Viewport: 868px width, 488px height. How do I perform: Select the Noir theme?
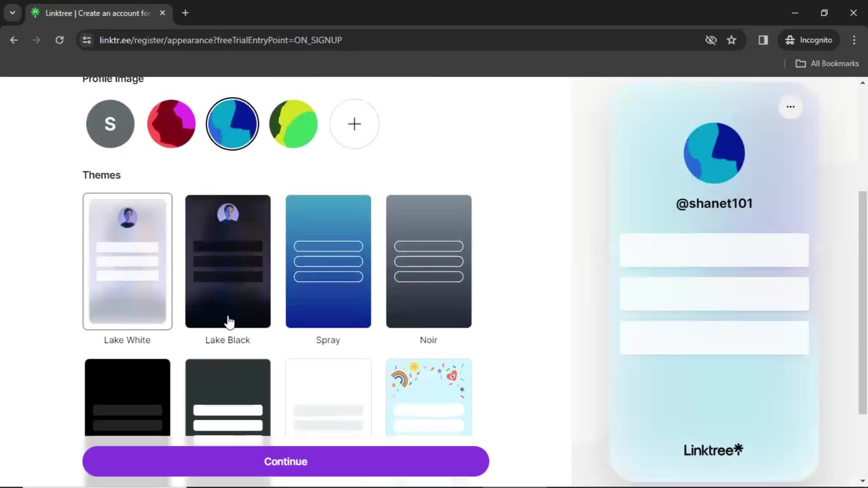tap(429, 261)
